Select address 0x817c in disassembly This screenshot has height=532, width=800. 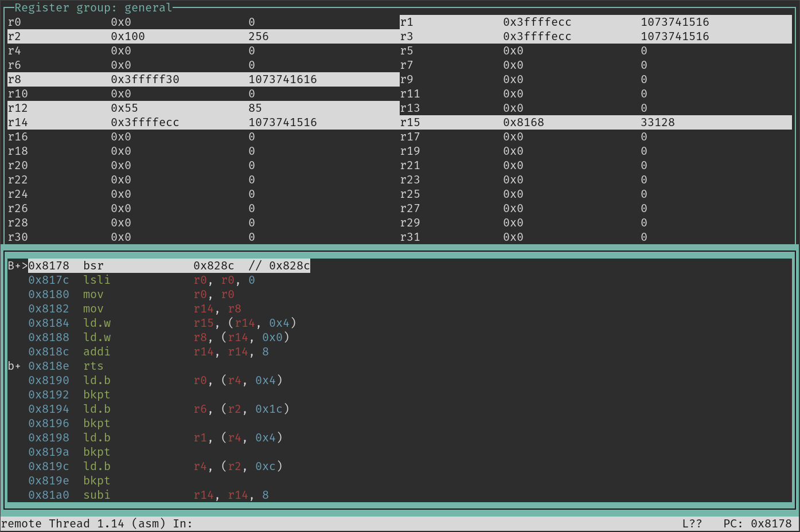point(49,280)
